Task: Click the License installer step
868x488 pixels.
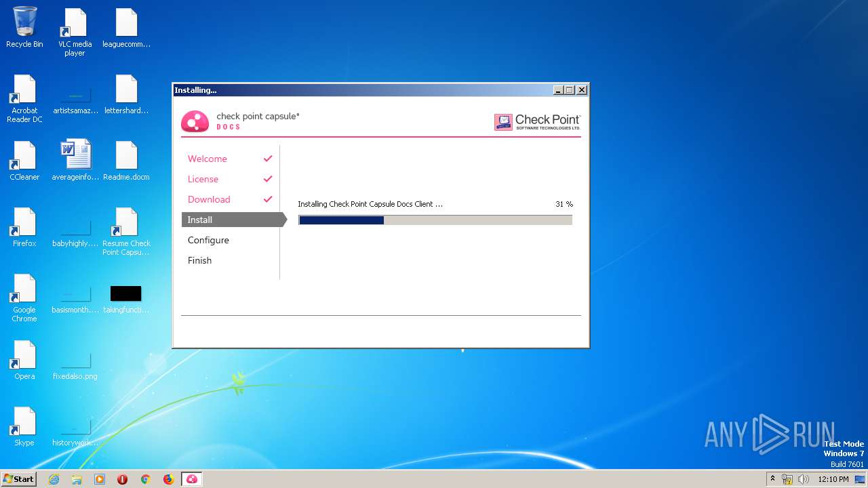Action: (x=203, y=179)
